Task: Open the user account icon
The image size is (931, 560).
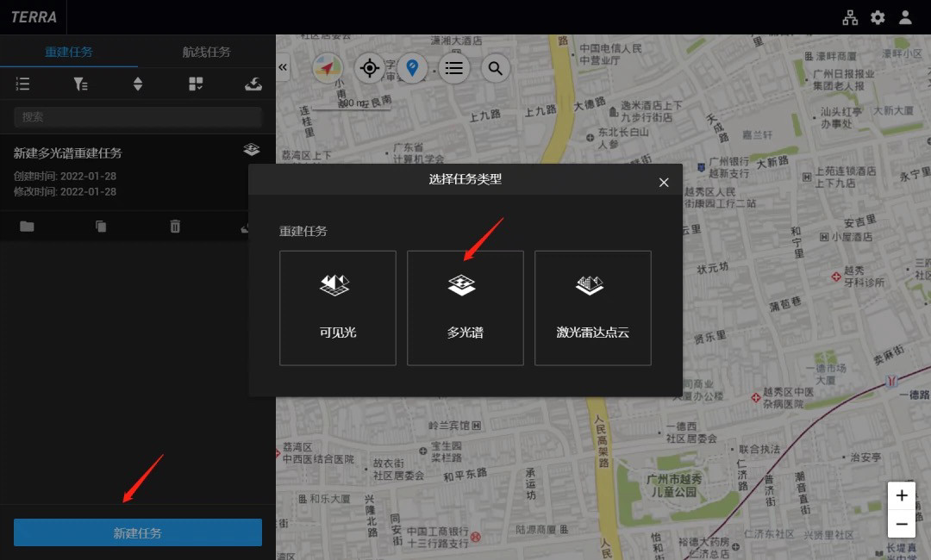Action: point(904,16)
